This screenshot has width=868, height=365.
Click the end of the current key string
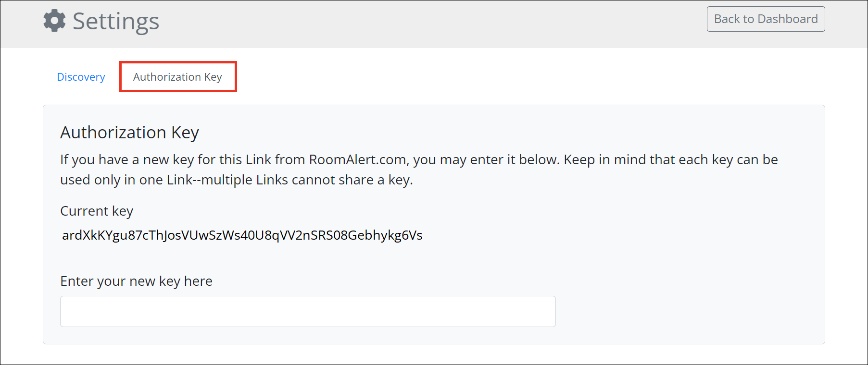tap(417, 235)
